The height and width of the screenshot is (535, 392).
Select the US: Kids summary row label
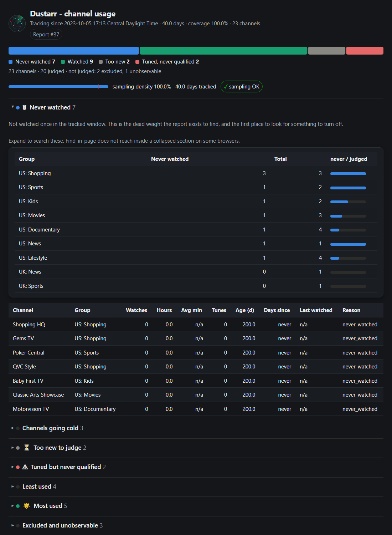coord(29,202)
